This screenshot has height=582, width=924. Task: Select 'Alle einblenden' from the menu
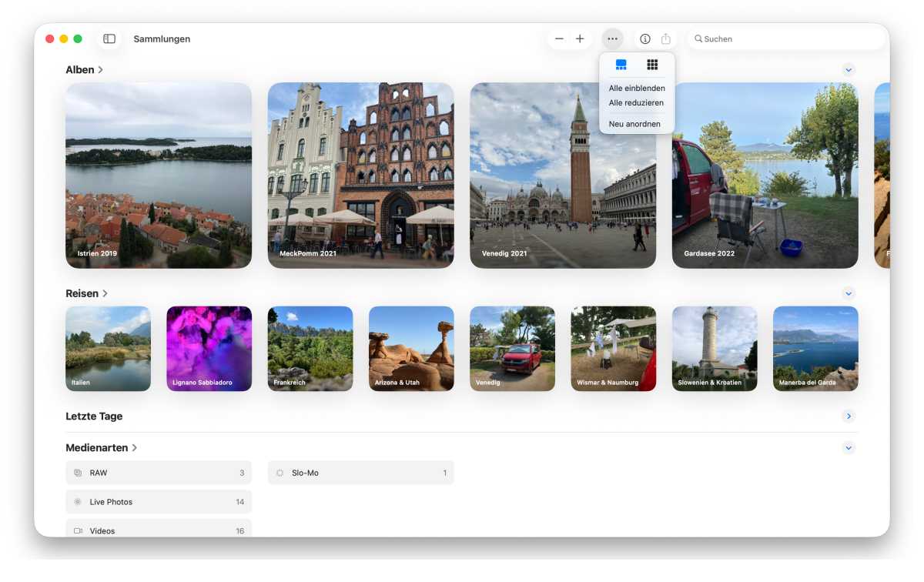[x=637, y=89]
